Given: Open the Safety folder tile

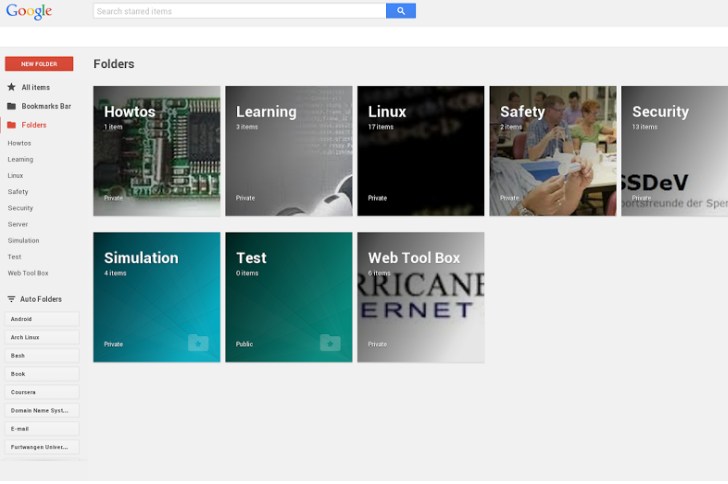Looking at the screenshot, I should pos(552,151).
